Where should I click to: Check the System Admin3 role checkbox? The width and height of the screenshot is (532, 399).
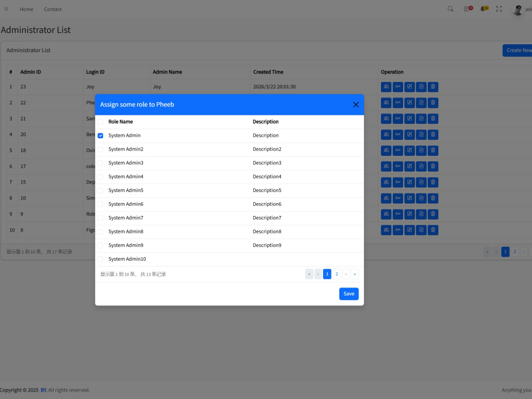(x=101, y=163)
